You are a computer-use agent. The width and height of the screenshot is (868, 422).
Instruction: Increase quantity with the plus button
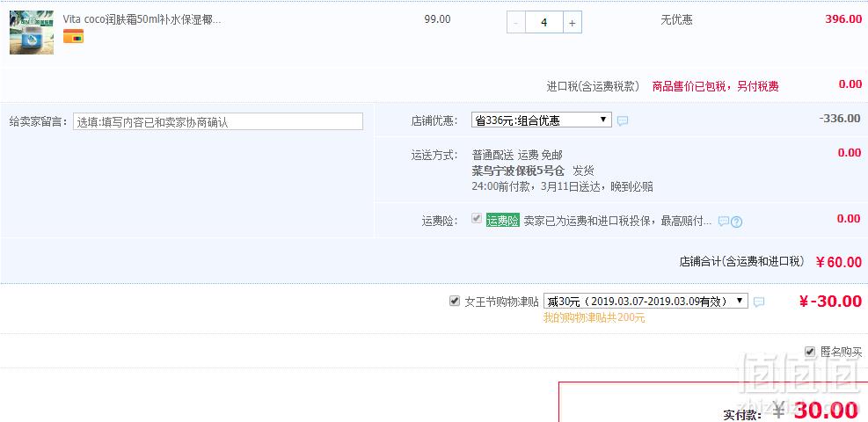click(x=573, y=23)
